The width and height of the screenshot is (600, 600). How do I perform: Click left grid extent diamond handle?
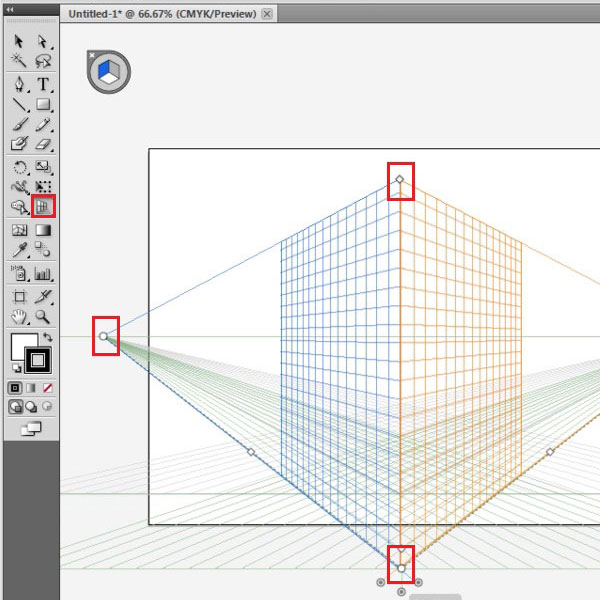[251, 452]
